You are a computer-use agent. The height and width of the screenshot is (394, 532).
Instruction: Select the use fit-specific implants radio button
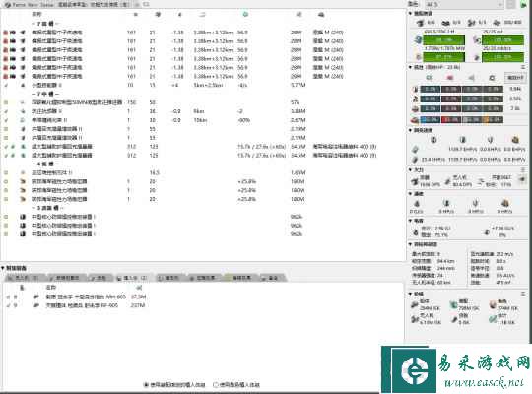pos(146,385)
